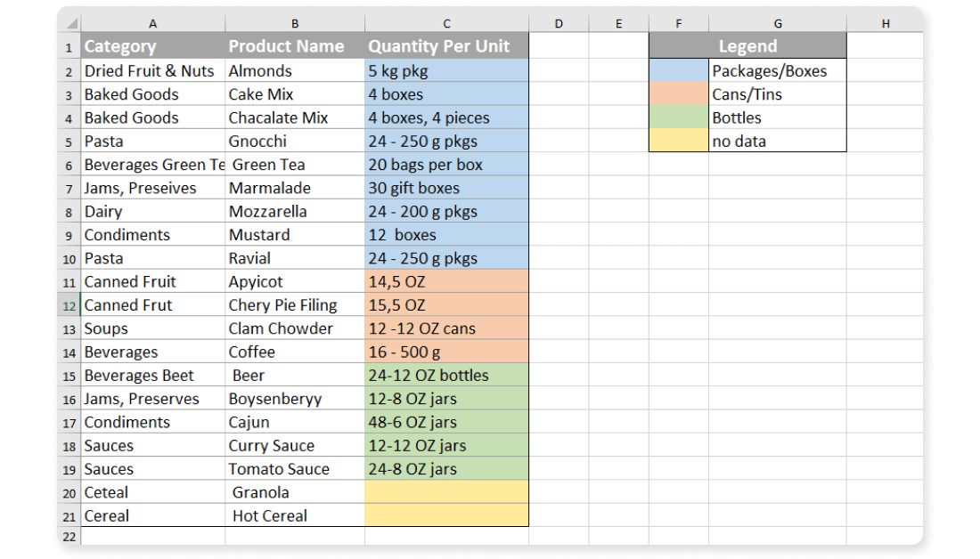The width and height of the screenshot is (980, 559).
Task: Select the Tomato Sauce cell
Action: (x=294, y=469)
